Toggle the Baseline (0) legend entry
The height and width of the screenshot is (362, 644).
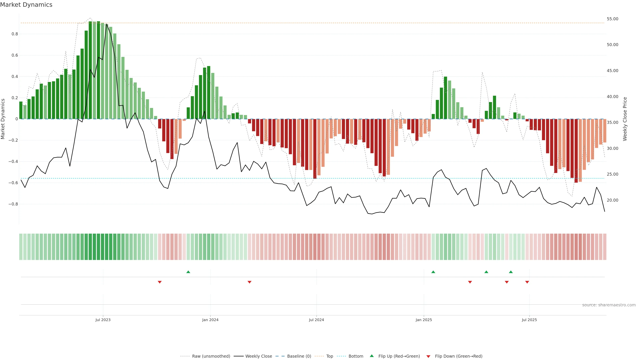299,356
